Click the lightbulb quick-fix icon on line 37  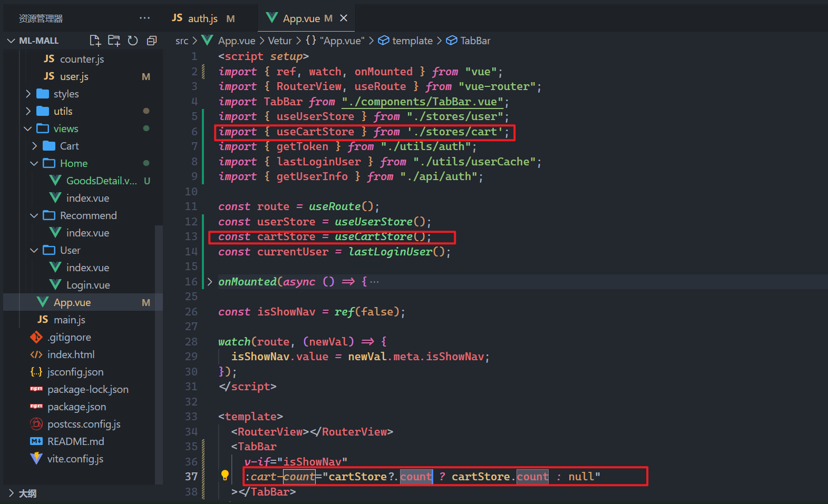225,476
